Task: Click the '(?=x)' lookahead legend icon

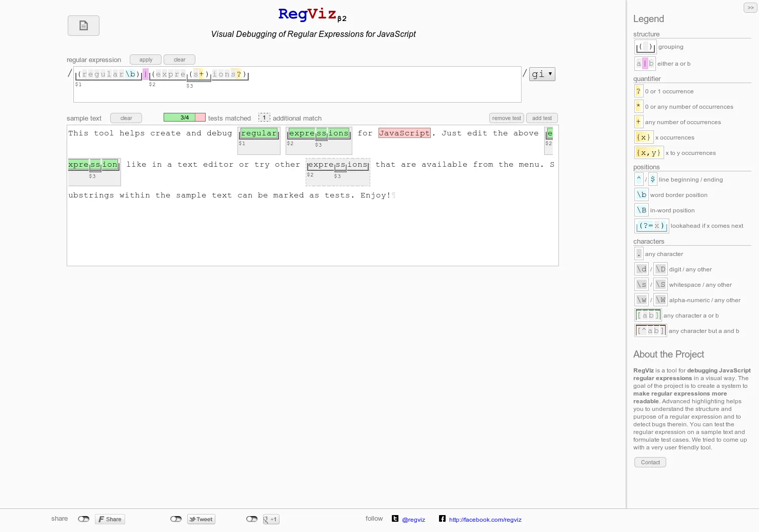Action: (652, 226)
